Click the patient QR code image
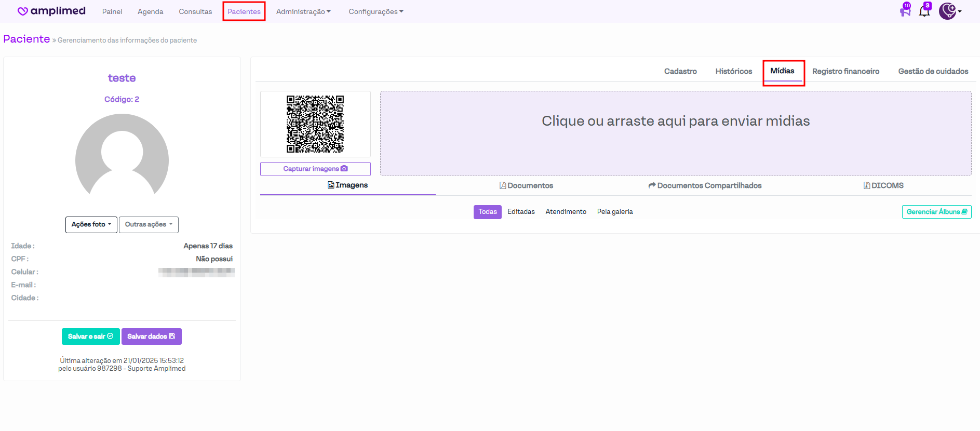 [x=315, y=124]
